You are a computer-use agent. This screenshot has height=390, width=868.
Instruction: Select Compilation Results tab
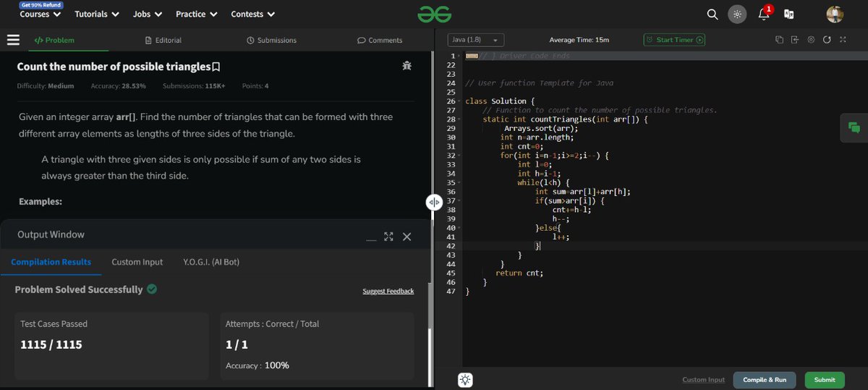coord(51,262)
